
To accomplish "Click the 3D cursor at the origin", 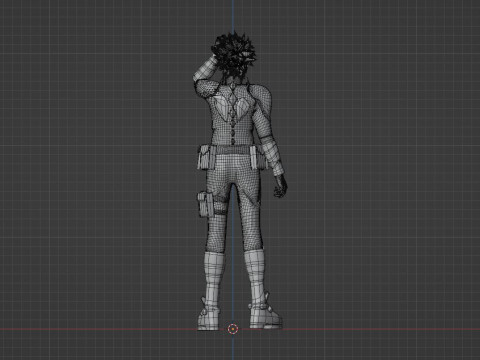I will pyautogui.click(x=233, y=329).
